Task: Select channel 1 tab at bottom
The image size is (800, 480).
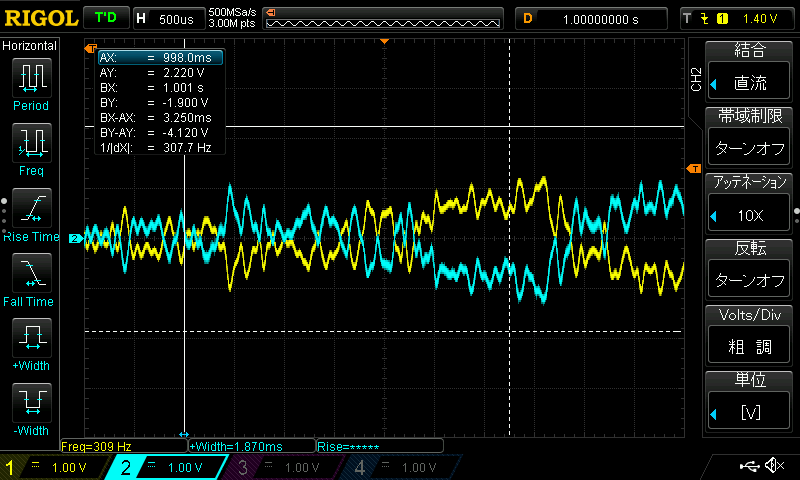Action: 54,467
